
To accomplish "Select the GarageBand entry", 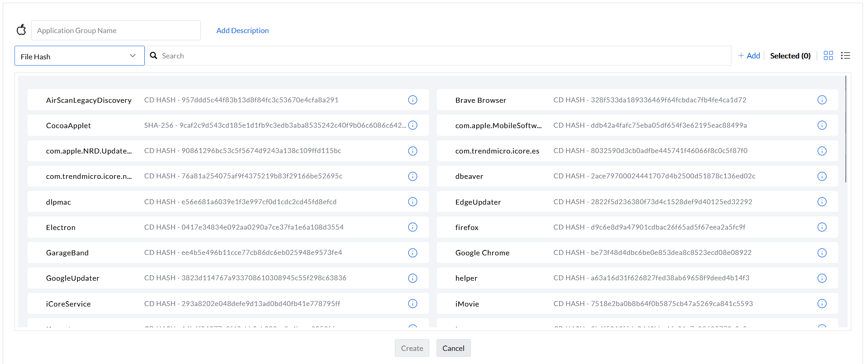I will click(228, 253).
